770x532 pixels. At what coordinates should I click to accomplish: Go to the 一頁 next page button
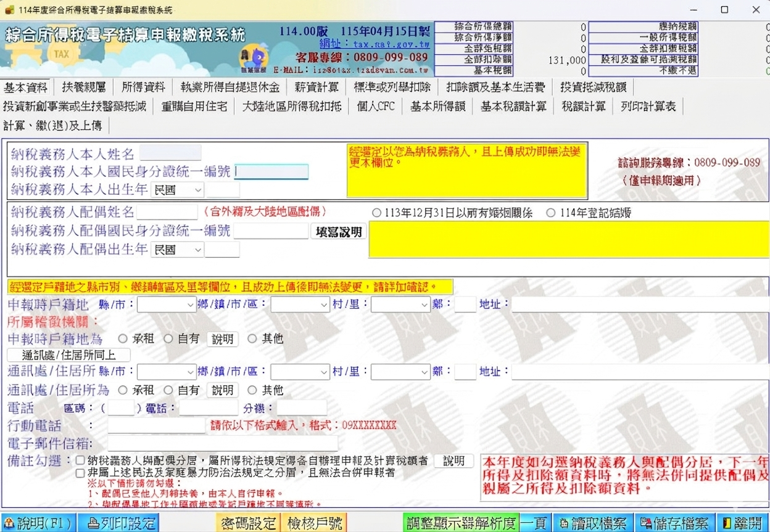point(534,523)
